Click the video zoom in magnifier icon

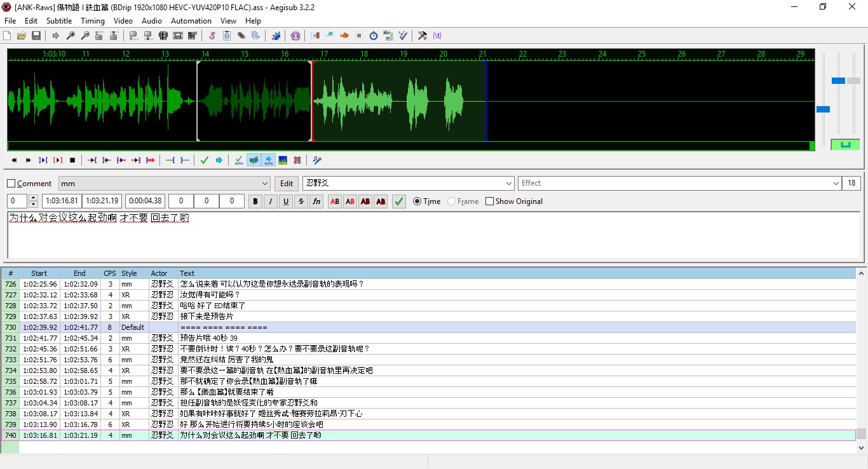pos(71,36)
